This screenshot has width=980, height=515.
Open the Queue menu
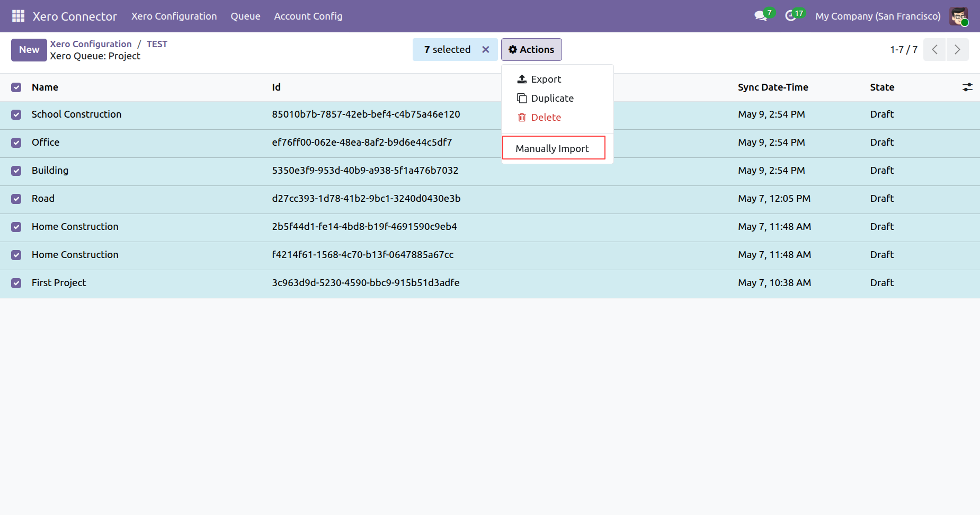[245, 16]
